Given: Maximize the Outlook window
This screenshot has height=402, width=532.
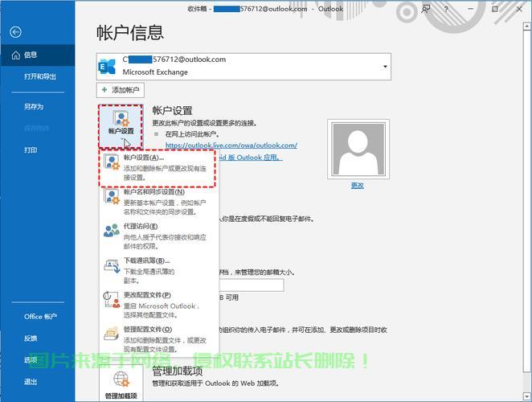Looking at the screenshot, I should [x=495, y=9].
